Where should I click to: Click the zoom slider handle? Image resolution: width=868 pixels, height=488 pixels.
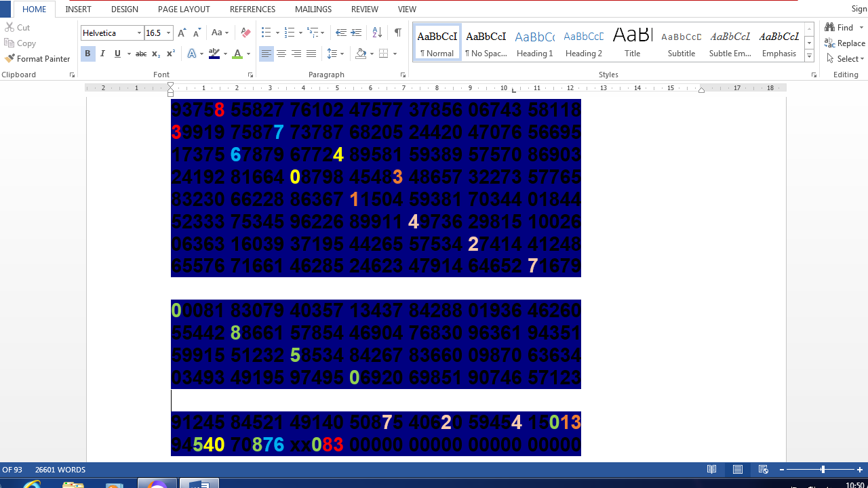(823, 470)
